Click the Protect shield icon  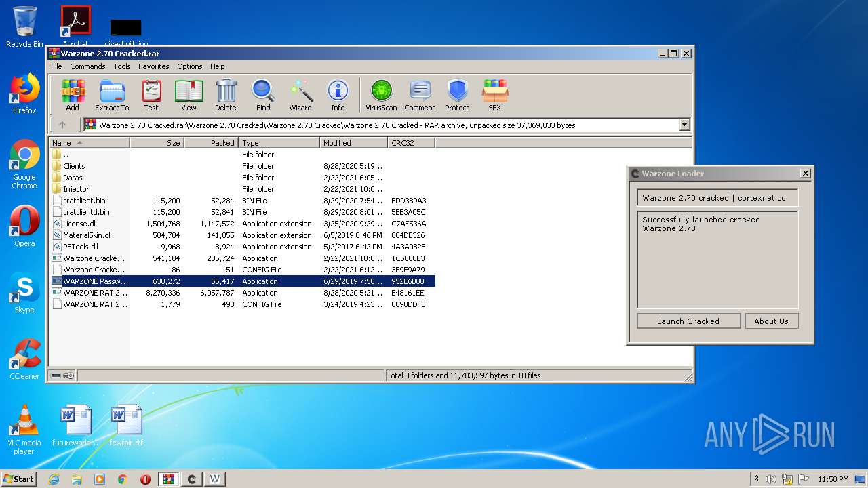click(457, 95)
